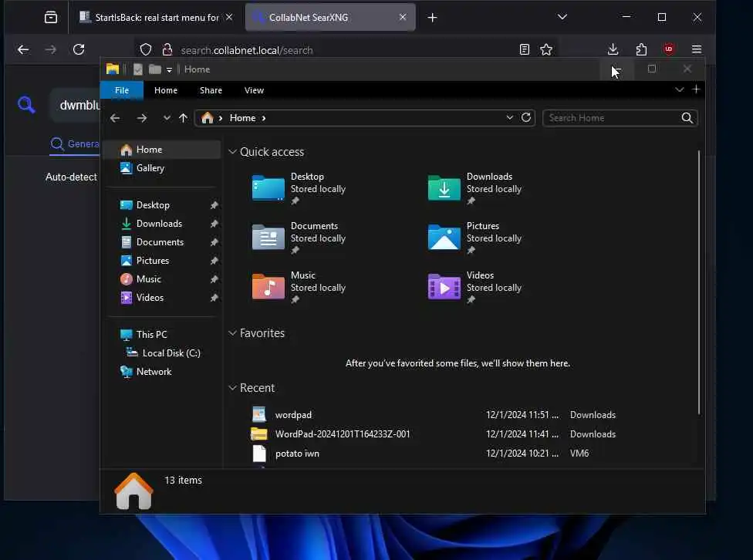This screenshot has width=753, height=560.
Task: Add new Explorer tab plus icon
Action: tap(696, 89)
